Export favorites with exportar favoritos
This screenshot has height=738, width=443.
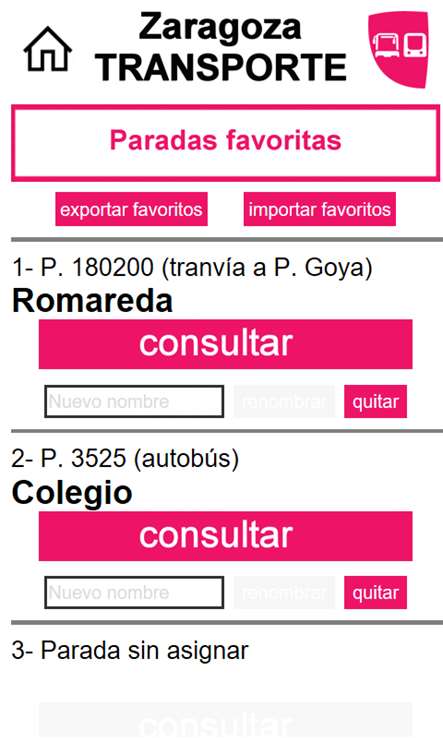tap(131, 209)
